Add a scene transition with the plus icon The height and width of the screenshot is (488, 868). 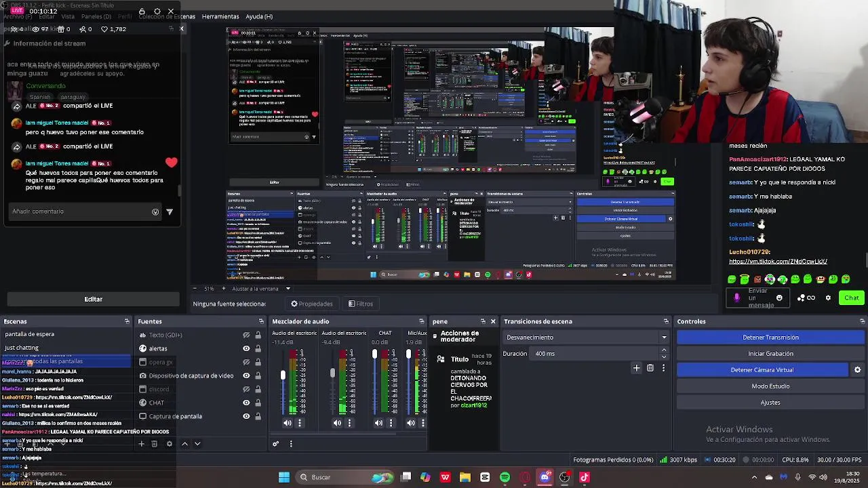pos(636,368)
